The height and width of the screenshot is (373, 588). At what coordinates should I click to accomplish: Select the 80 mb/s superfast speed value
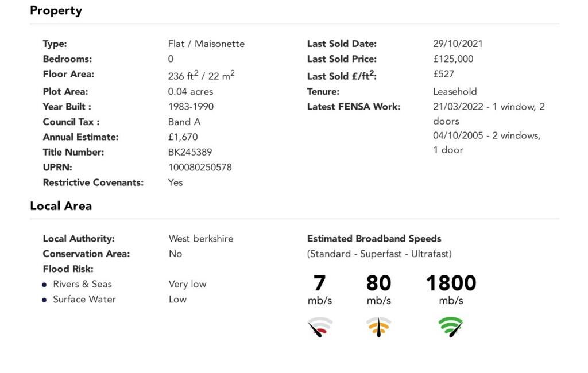tap(379, 289)
